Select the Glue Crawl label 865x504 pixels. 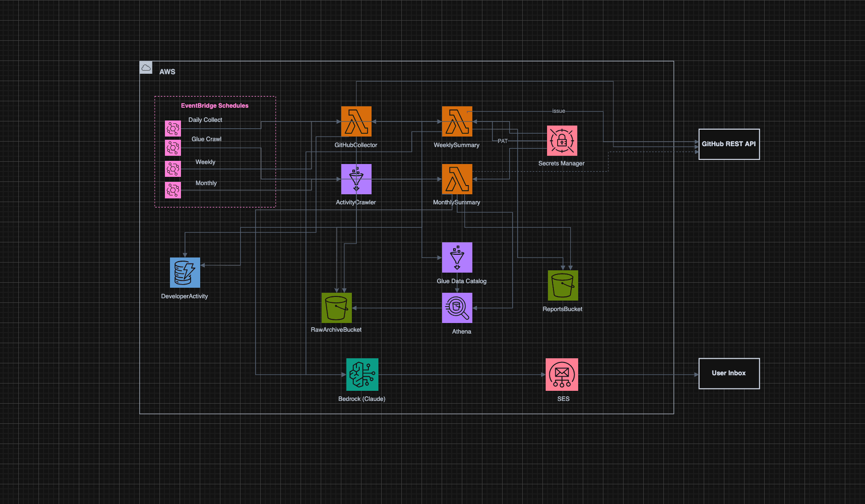206,139
